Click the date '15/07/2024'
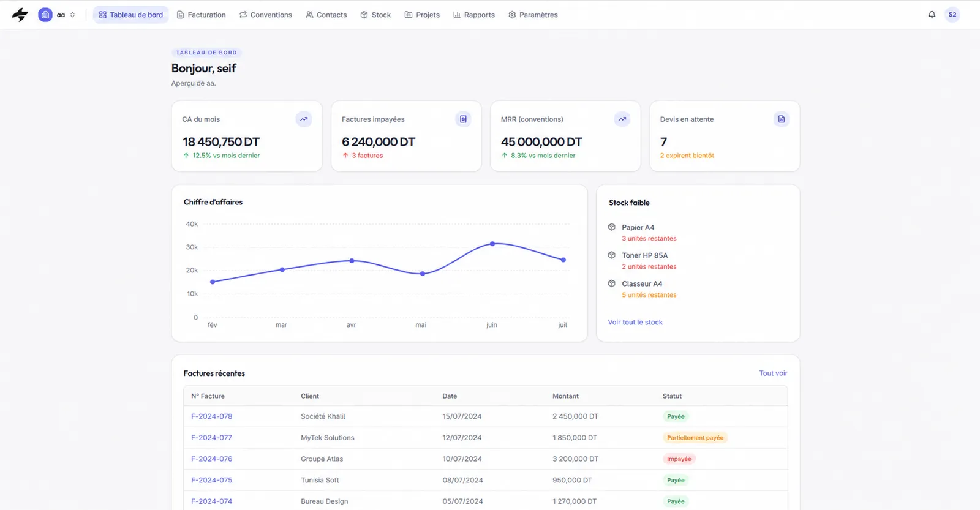This screenshot has width=980, height=510. 462,416
